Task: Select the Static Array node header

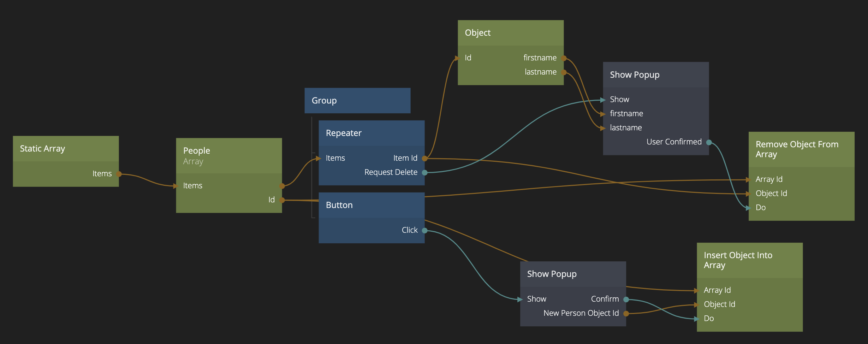Action: pyautogui.click(x=66, y=149)
